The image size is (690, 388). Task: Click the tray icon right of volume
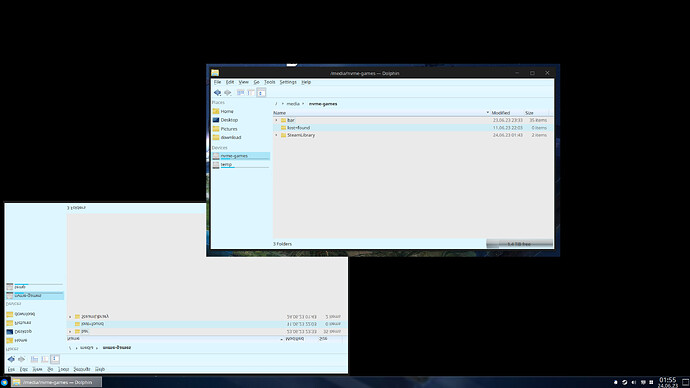point(643,382)
